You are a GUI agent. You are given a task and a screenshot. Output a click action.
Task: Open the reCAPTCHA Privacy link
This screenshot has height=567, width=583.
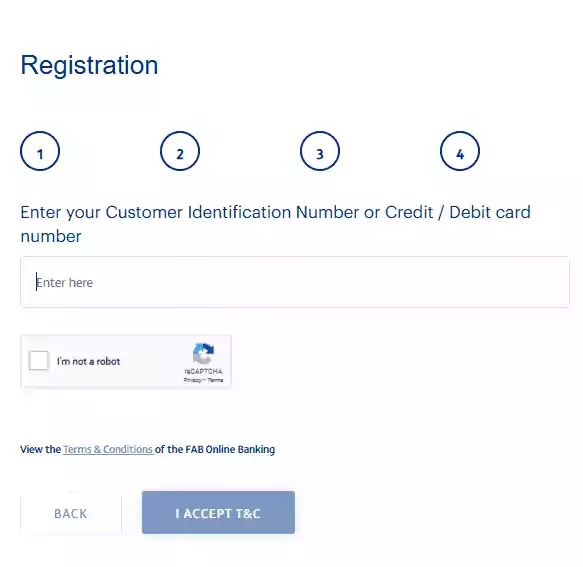click(x=193, y=380)
